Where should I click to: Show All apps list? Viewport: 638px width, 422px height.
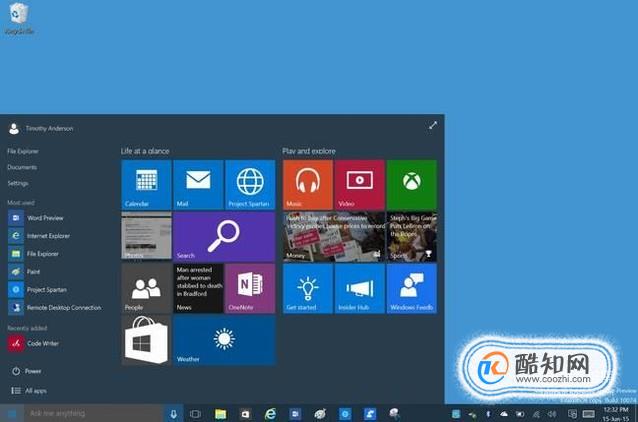click(28, 391)
